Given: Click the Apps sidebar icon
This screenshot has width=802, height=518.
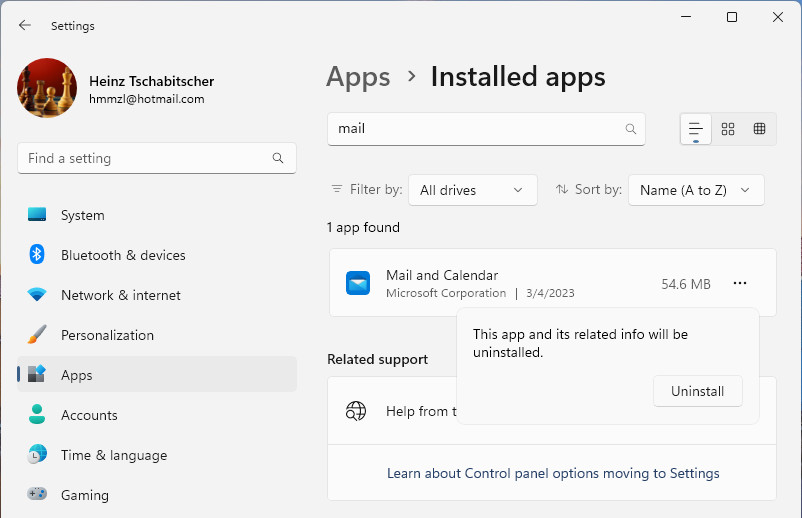Looking at the screenshot, I should click(37, 374).
